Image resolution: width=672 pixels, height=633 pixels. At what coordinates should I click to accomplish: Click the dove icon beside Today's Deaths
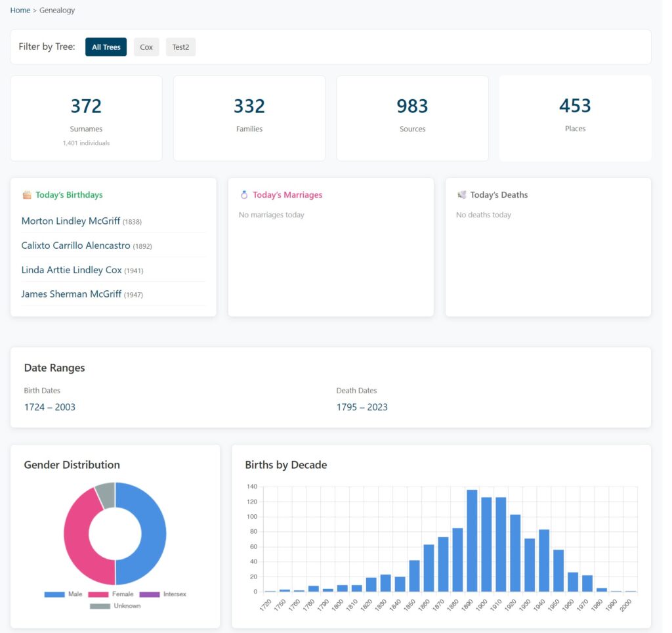[x=461, y=195]
